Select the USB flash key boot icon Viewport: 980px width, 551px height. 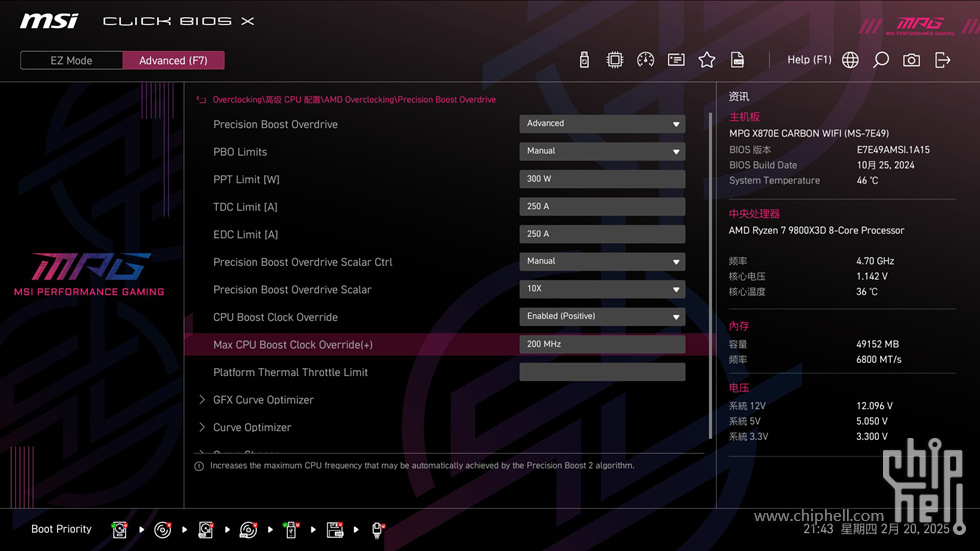click(291, 530)
